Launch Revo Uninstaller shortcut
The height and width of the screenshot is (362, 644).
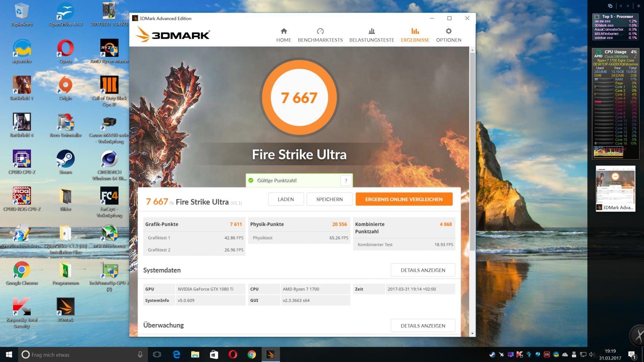click(66, 125)
